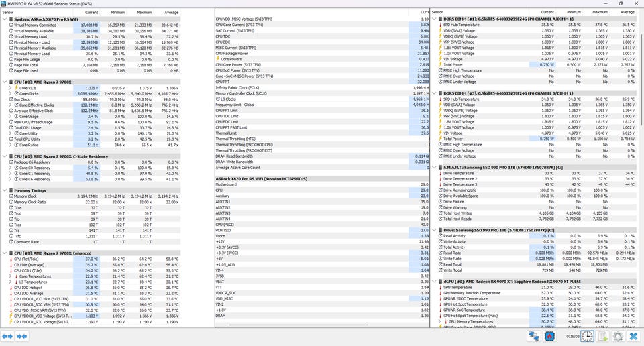The width and height of the screenshot is (644, 346).
Task: Click the HWiNFO app icon in the title bar
Action: click(3, 3)
